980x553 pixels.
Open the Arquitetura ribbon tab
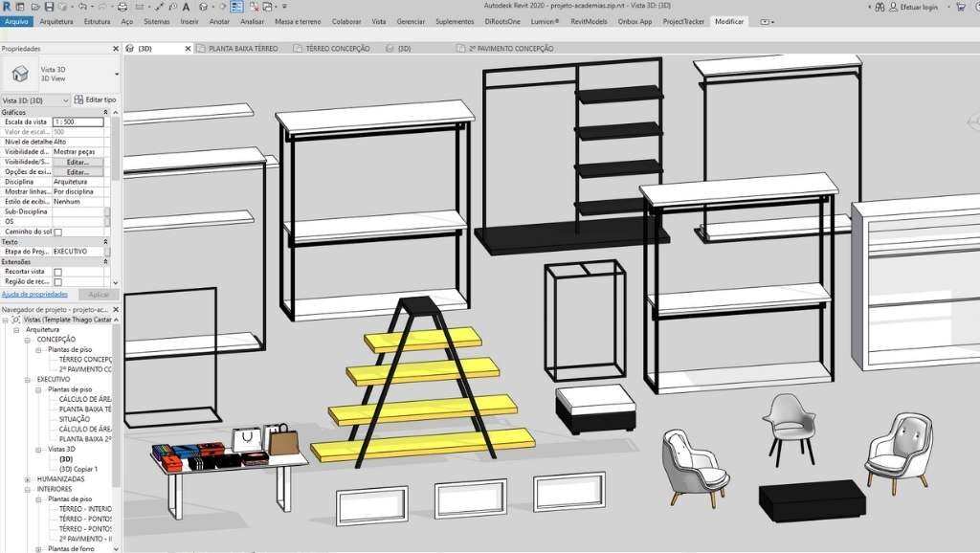click(x=56, y=21)
